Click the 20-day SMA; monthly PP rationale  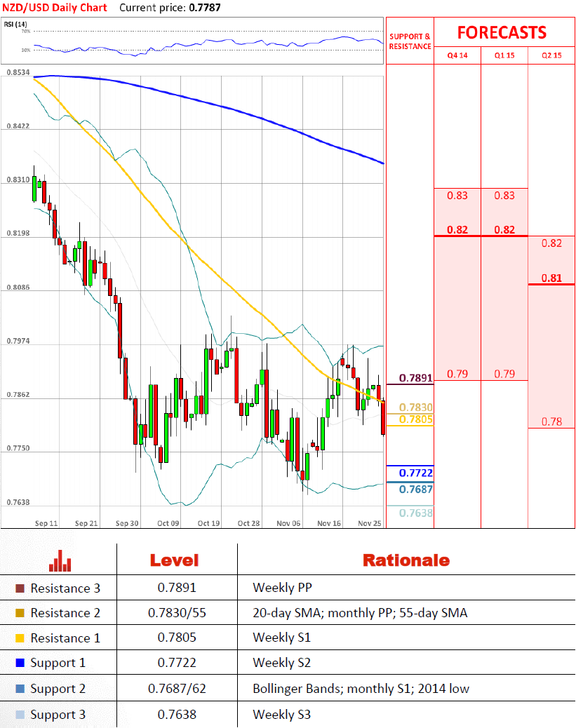coord(360,613)
